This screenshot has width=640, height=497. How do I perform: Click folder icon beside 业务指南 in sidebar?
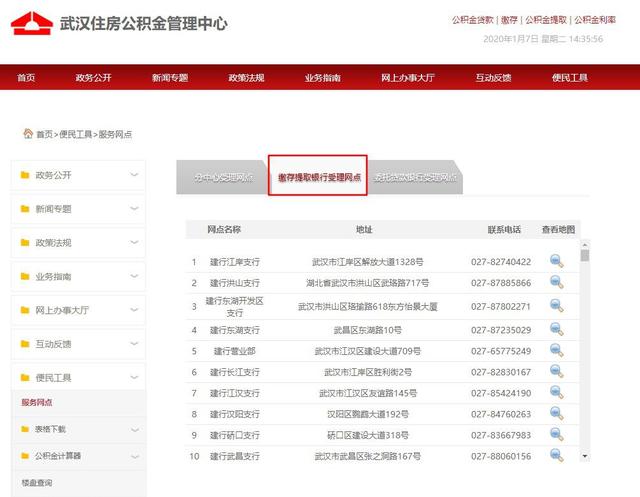pos(25,277)
